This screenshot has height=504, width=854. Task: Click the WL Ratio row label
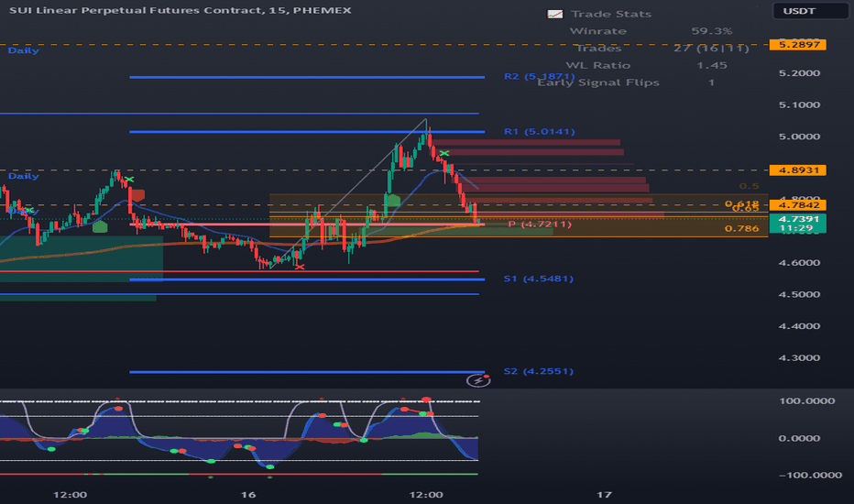click(x=598, y=65)
